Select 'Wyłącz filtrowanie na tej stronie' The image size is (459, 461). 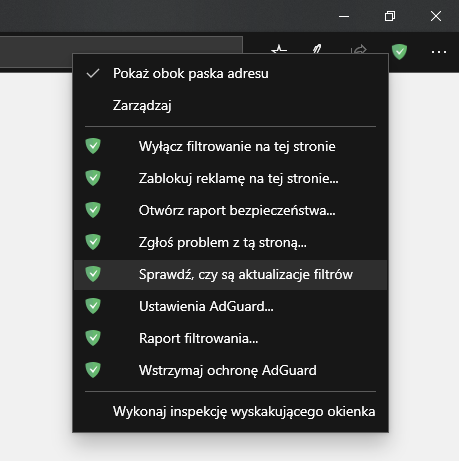pos(230,146)
